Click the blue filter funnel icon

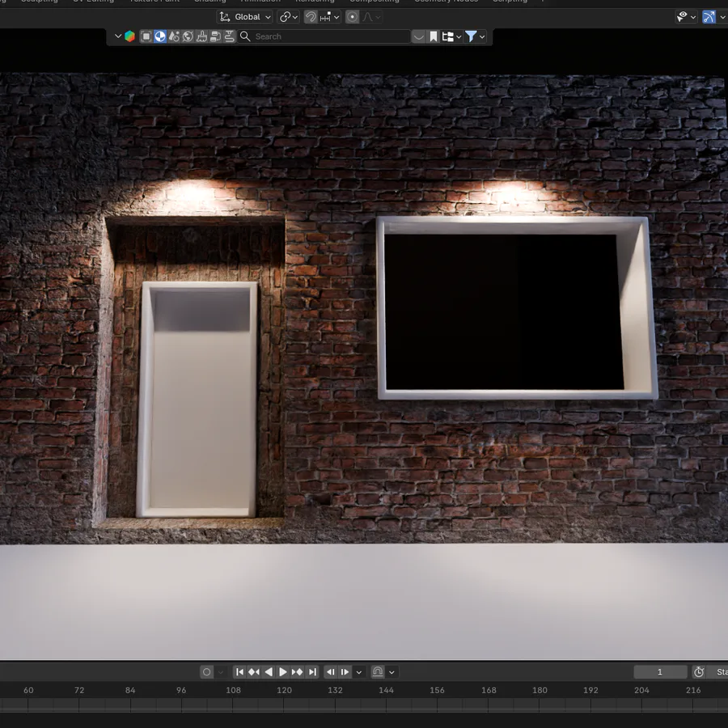(471, 36)
